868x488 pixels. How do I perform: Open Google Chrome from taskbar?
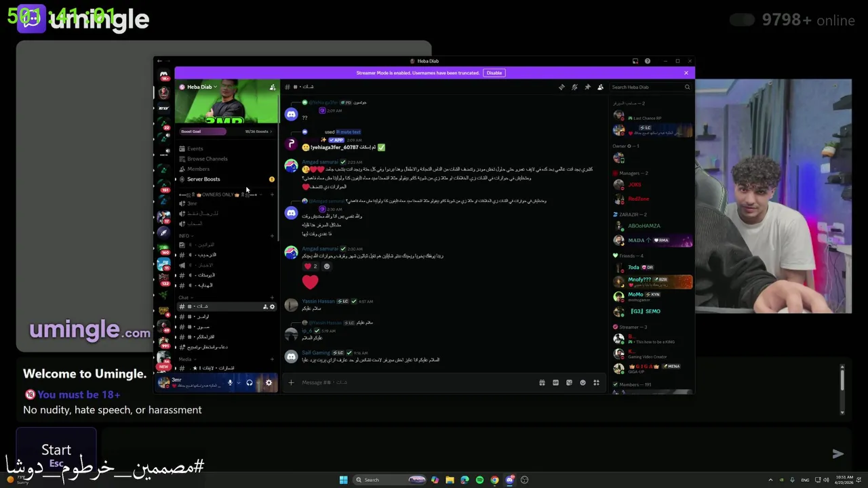(x=494, y=480)
